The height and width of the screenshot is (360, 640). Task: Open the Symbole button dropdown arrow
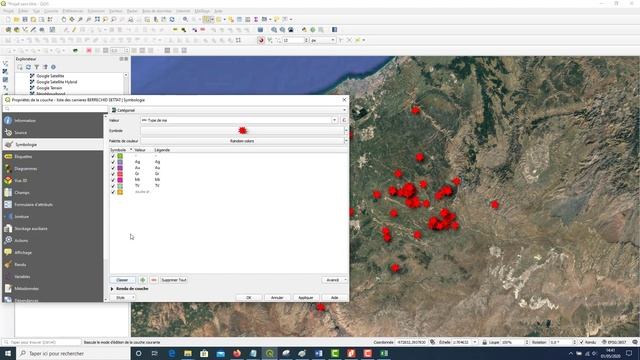(x=346, y=131)
